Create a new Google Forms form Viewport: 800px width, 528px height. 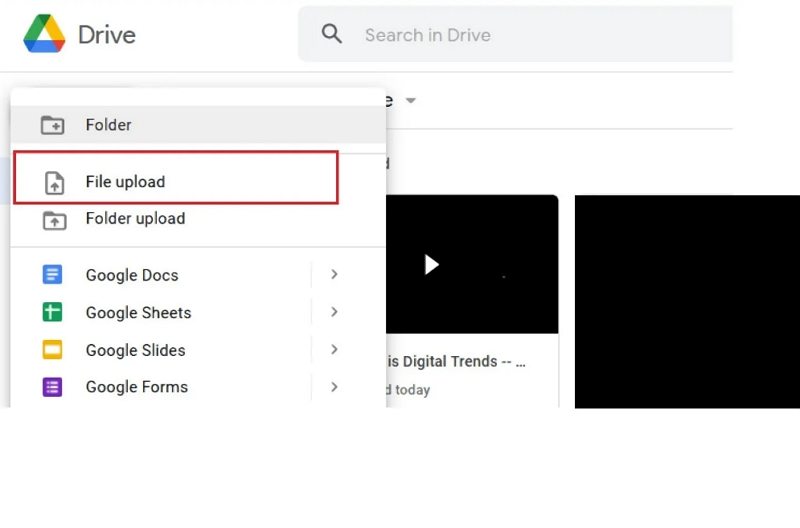click(161, 387)
